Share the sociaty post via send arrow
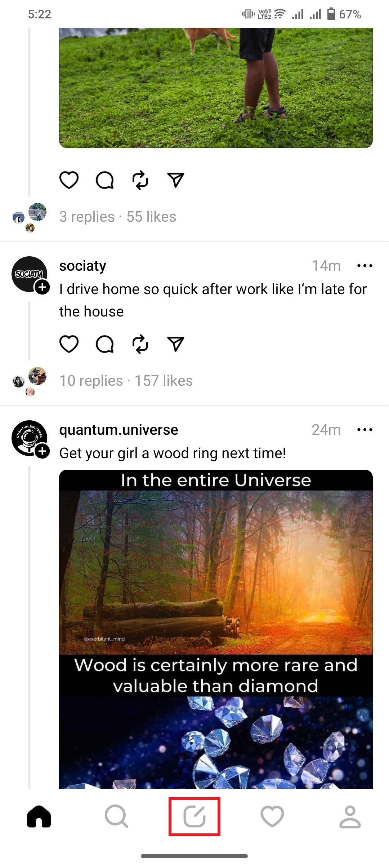The width and height of the screenshot is (389, 868). point(176,344)
